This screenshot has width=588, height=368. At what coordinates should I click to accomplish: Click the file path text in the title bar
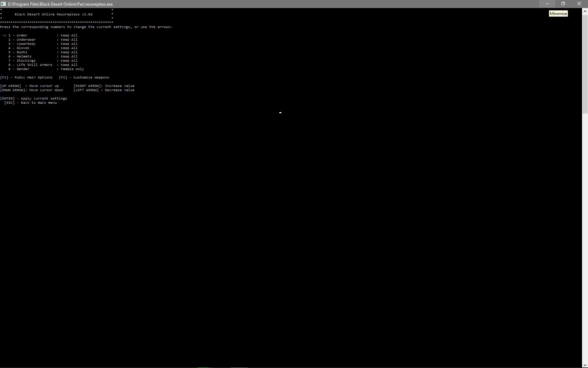point(59,4)
